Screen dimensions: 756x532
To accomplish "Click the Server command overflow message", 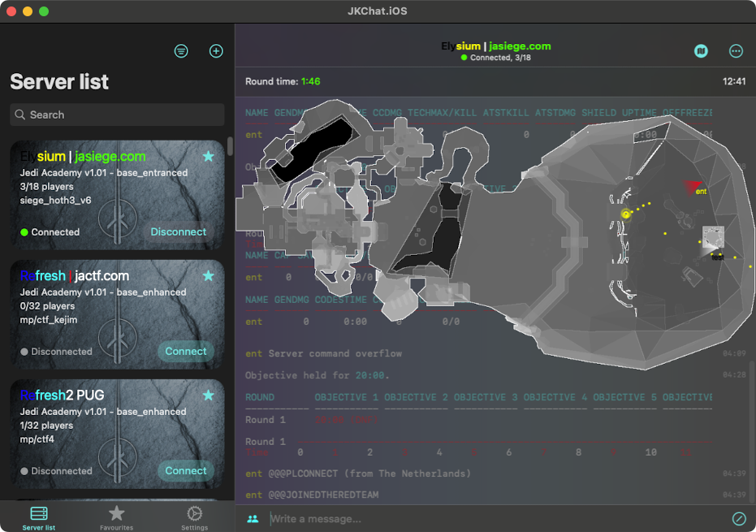I will click(323, 353).
